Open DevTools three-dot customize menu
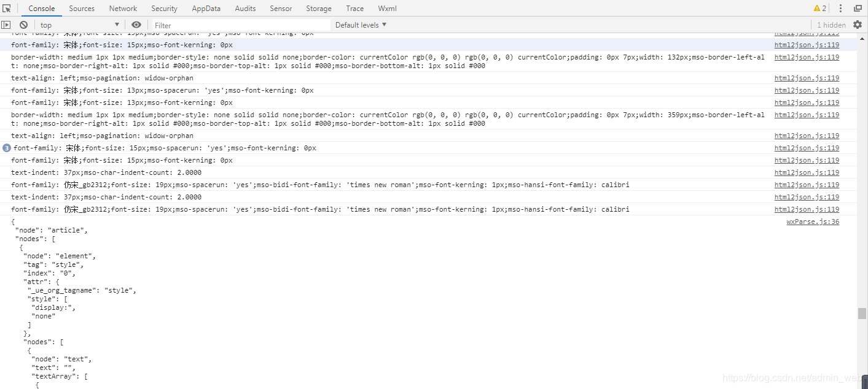This screenshot has width=868, height=389. coord(841,9)
